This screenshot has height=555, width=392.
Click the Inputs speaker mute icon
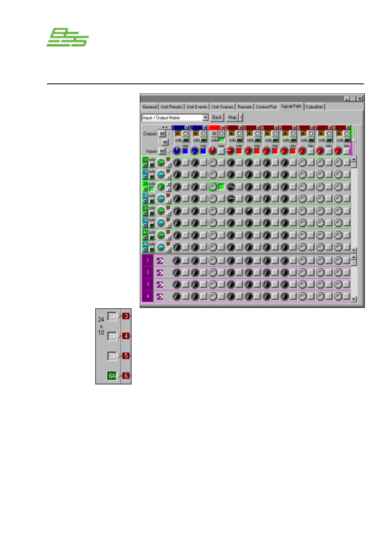[162, 151]
